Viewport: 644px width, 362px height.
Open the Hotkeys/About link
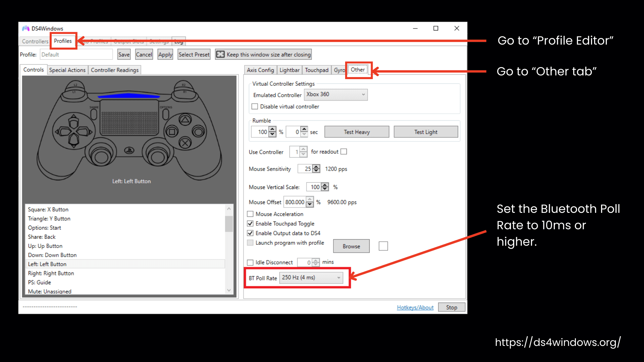pyautogui.click(x=415, y=307)
